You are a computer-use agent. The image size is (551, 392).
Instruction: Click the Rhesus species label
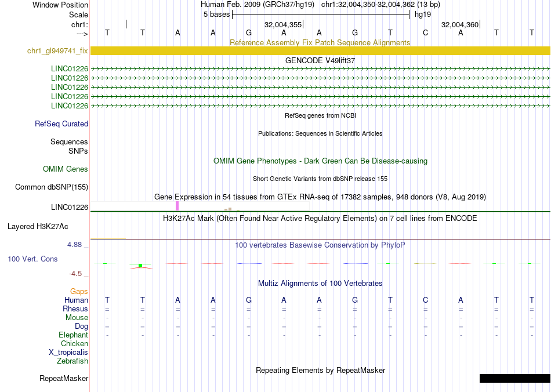75,308
